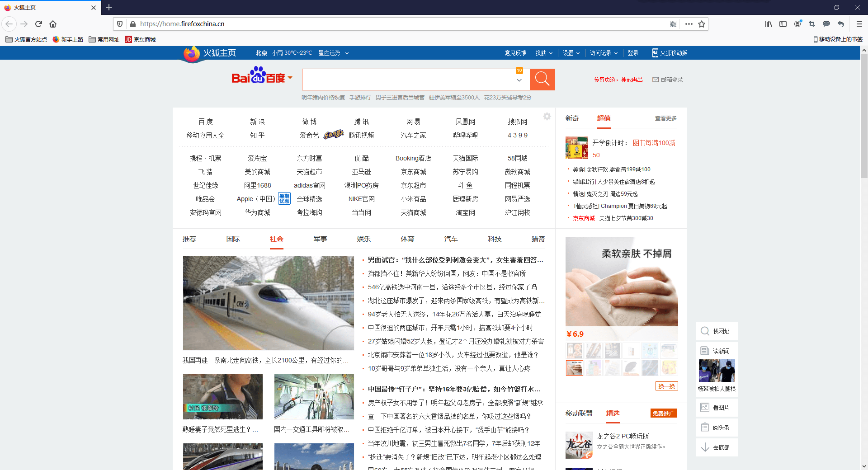Click the orange Baidu search magnifier button

point(542,80)
